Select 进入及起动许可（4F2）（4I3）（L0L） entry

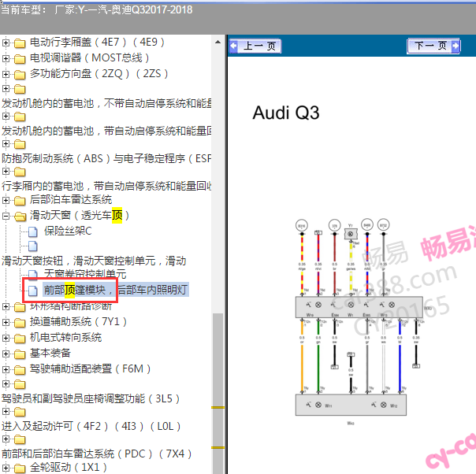pos(91,426)
